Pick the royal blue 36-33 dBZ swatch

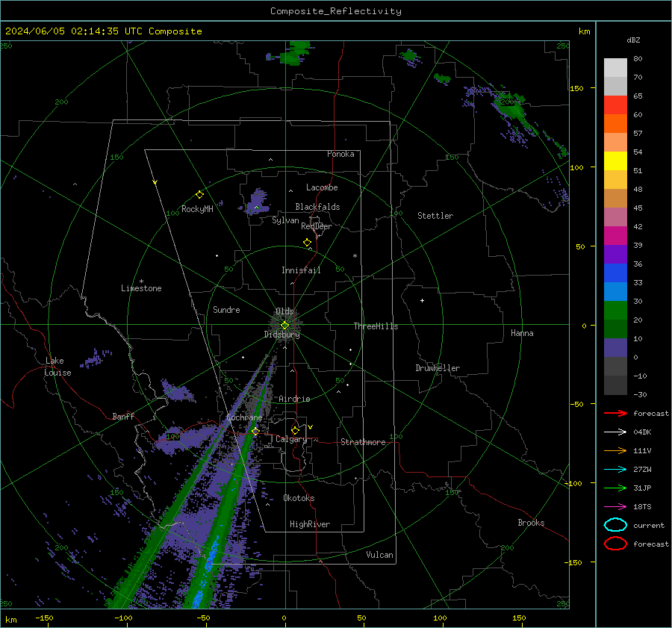[x=615, y=273]
